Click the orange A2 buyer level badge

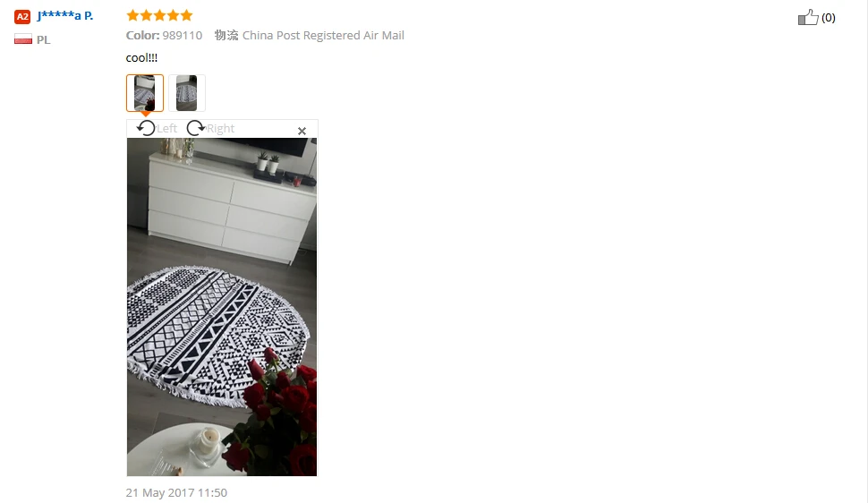point(22,17)
